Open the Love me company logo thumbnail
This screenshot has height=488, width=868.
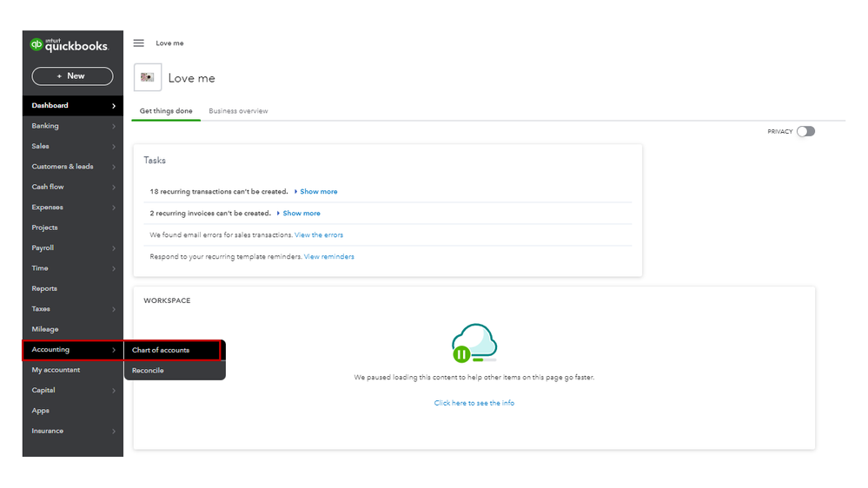click(x=147, y=77)
